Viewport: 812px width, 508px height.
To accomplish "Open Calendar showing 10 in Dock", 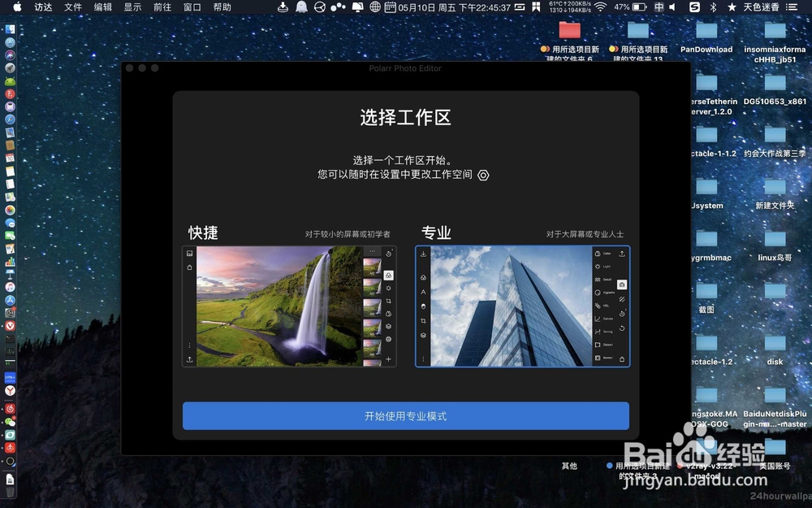I will (10, 158).
